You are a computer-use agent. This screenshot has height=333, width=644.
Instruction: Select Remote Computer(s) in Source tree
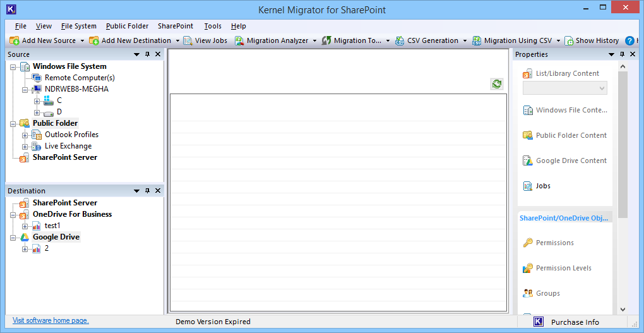(x=80, y=78)
